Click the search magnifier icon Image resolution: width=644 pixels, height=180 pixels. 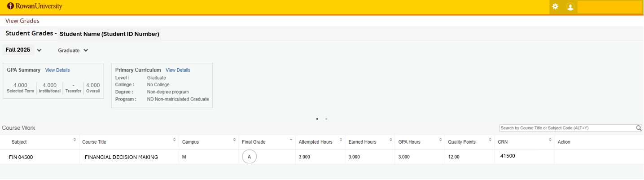639,128
